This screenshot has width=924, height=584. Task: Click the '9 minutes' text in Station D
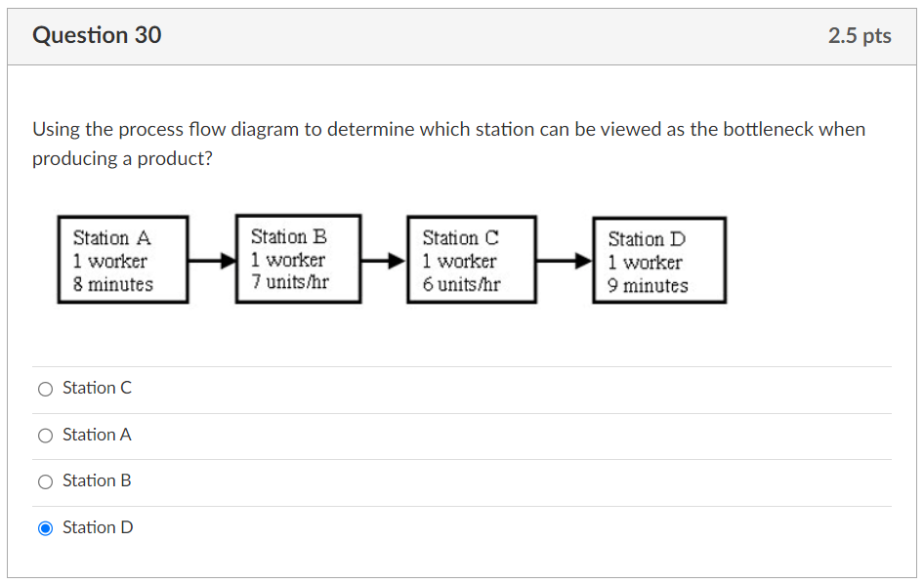point(644,285)
